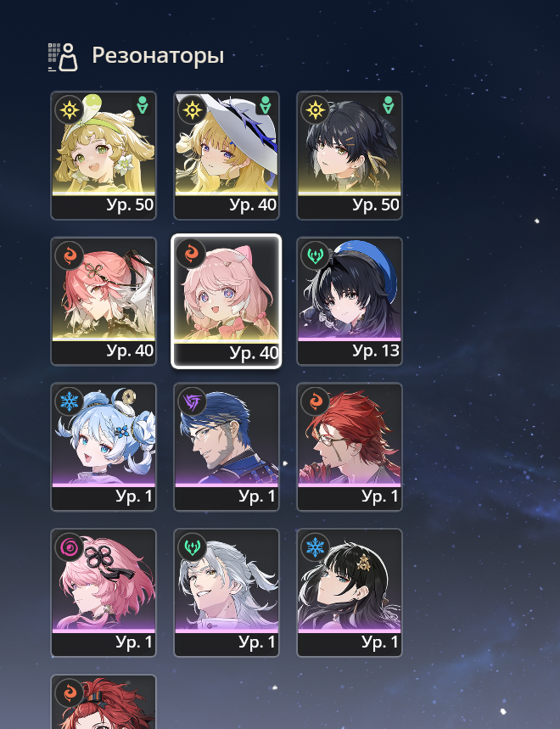The height and width of the screenshot is (729, 560).
Task: Select the partially visible red-haired bottom card
Action: point(104,702)
